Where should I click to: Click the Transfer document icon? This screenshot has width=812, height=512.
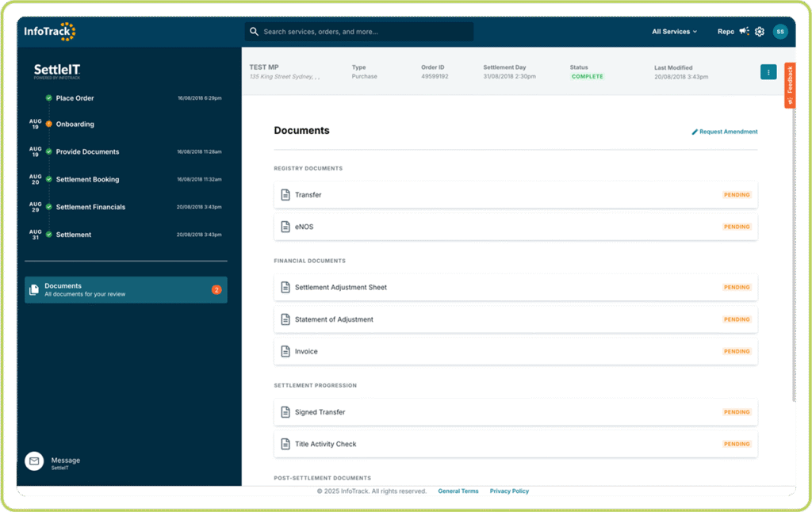pos(285,195)
